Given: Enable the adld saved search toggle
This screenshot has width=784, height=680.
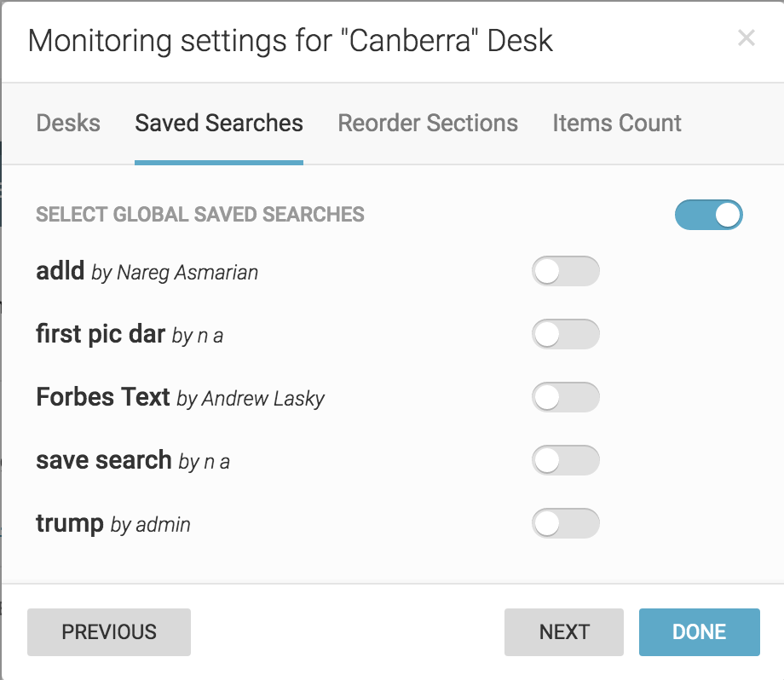Looking at the screenshot, I should click(x=565, y=272).
